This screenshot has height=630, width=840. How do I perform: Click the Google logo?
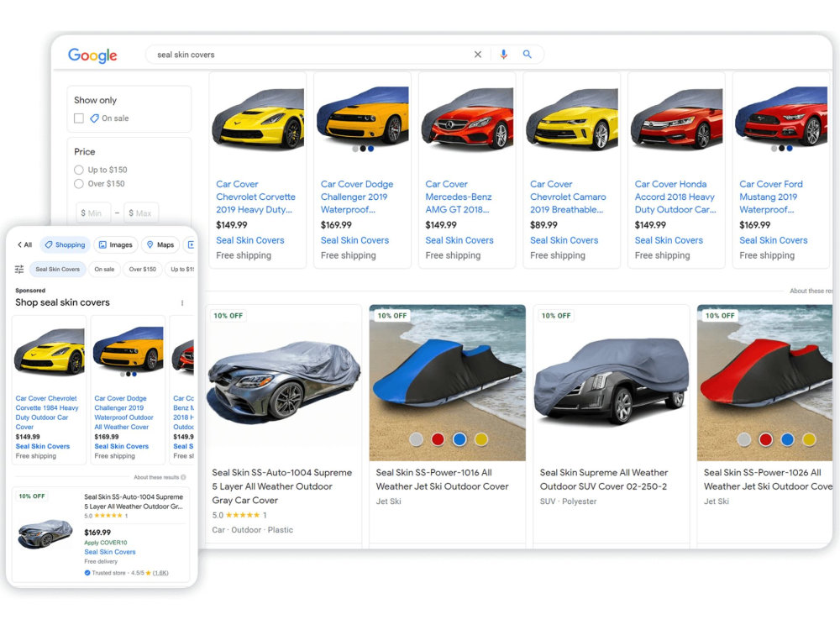(92, 55)
